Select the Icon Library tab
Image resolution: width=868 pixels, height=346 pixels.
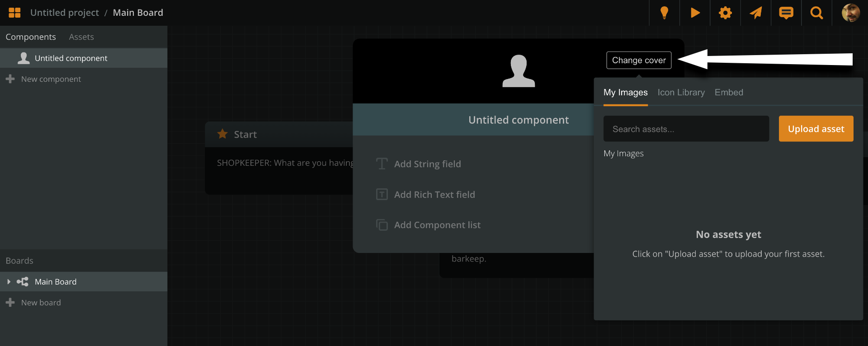[x=681, y=93]
